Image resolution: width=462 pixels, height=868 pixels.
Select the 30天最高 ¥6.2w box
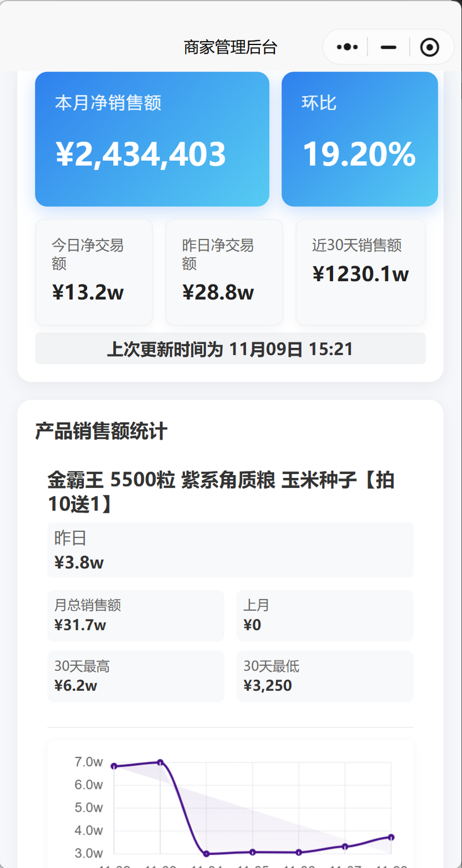click(135, 676)
